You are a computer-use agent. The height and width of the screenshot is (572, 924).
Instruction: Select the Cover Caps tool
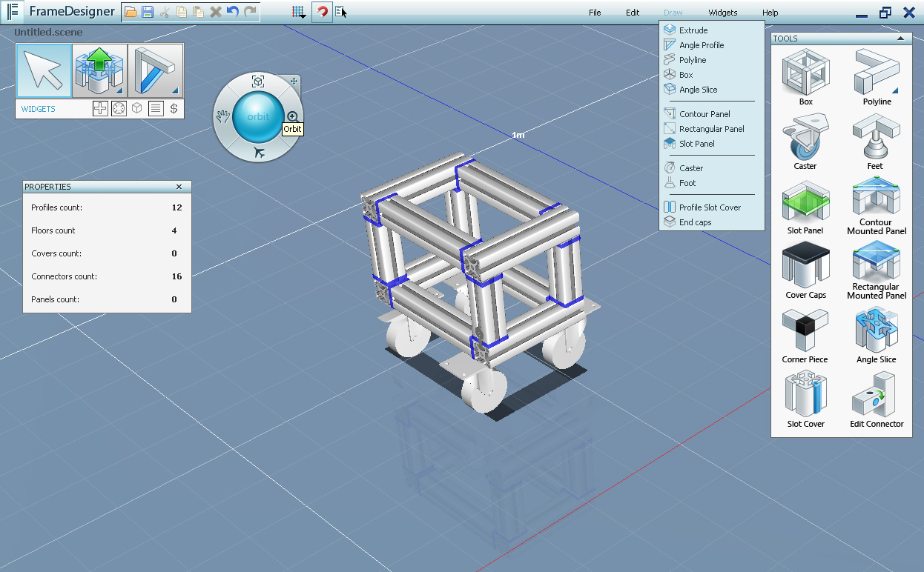tap(805, 266)
